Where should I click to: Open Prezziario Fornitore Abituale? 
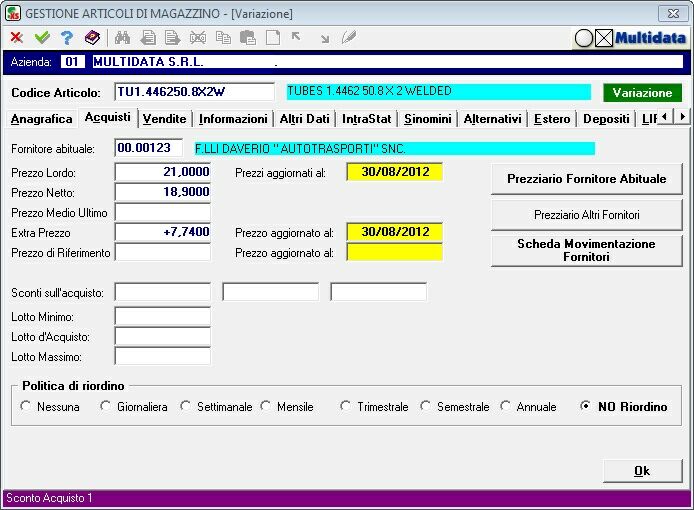point(586,179)
